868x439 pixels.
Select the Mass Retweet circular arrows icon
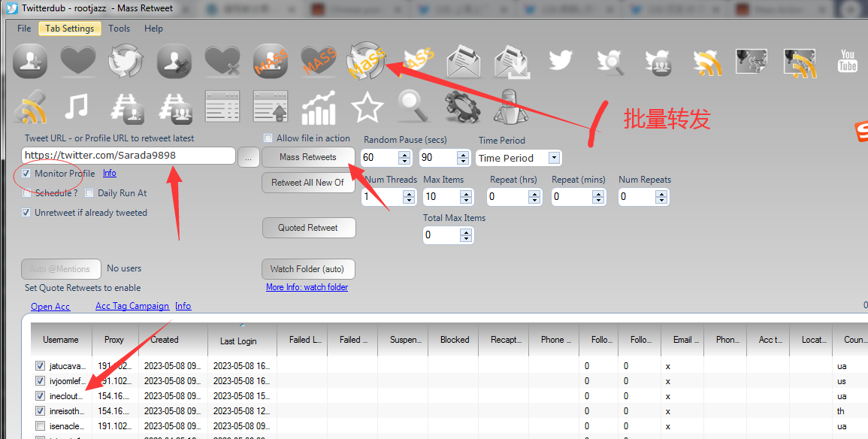[x=366, y=61]
